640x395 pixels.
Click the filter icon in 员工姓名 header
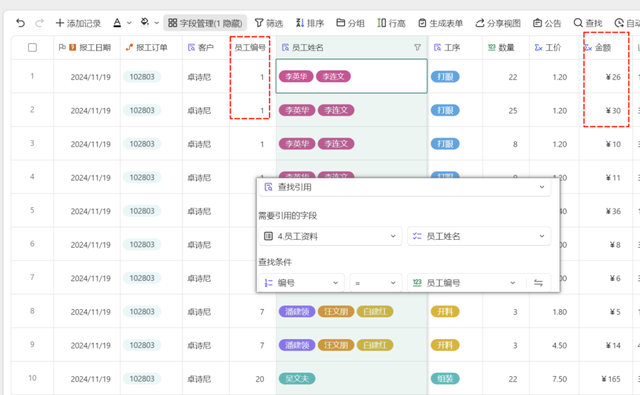417,47
